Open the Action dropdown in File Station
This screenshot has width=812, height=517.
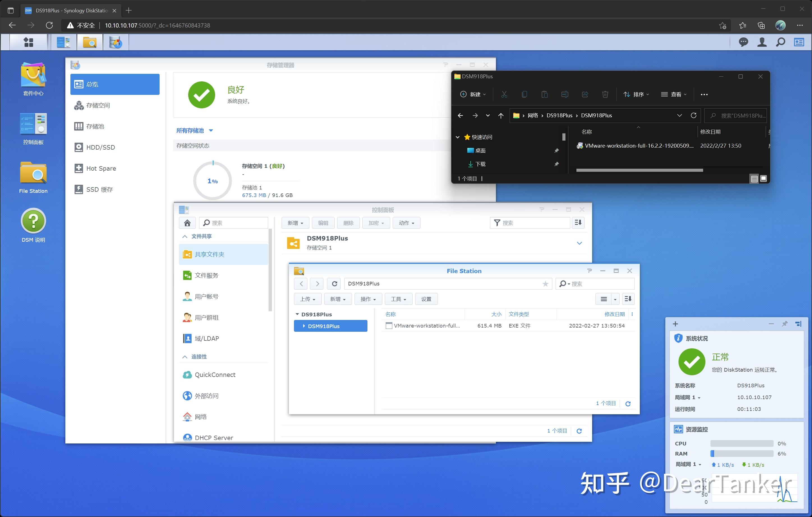tap(368, 299)
